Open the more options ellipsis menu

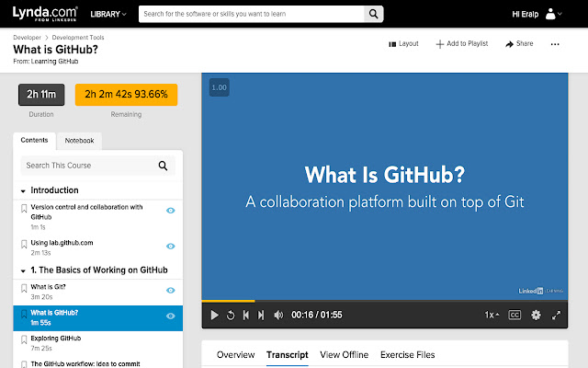[x=555, y=44]
